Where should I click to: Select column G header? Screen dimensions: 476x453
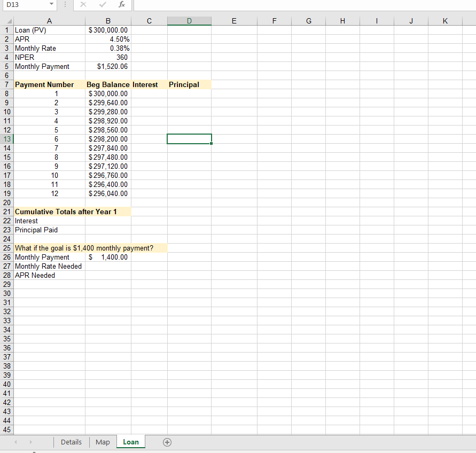(x=308, y=21)
